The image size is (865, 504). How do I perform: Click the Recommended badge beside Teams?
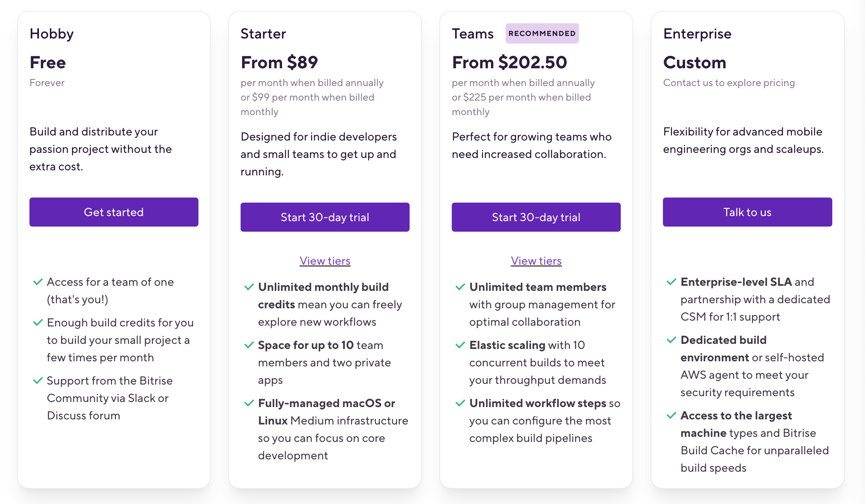click(x=542, y=33)
